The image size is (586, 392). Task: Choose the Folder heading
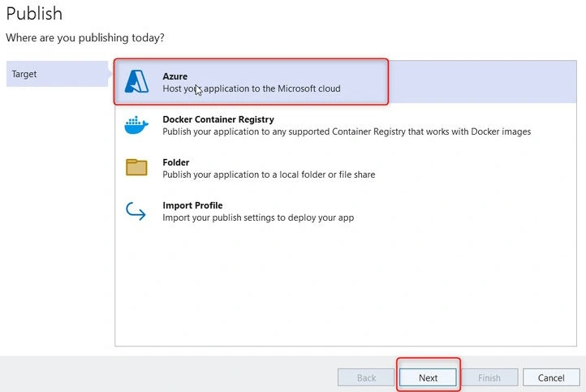pos(175,162)
